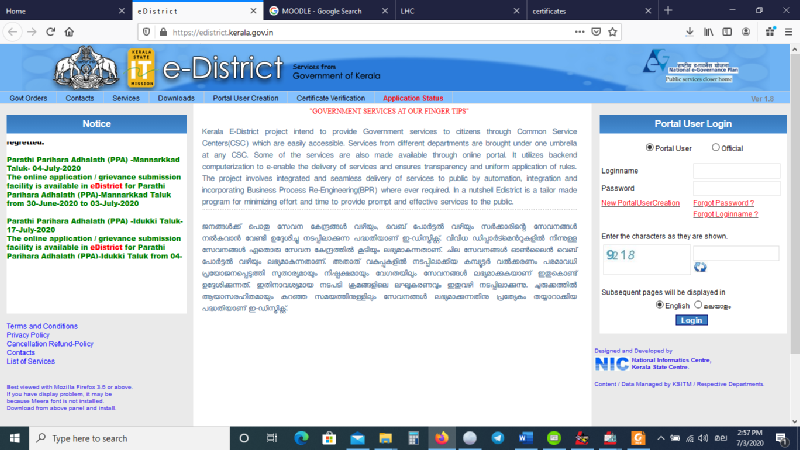The width and height of the screenshot is (800, 450).
Task: Click the Login button
Action: 691,320
